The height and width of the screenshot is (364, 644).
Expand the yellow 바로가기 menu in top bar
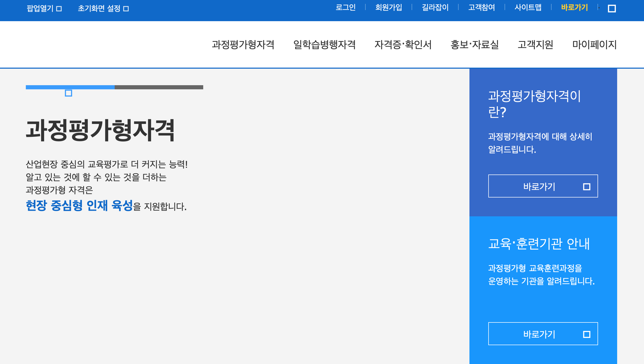coord(574,7)
